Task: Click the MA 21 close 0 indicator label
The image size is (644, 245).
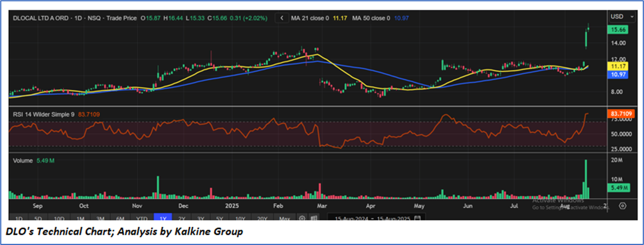Action: pos(310,18)
